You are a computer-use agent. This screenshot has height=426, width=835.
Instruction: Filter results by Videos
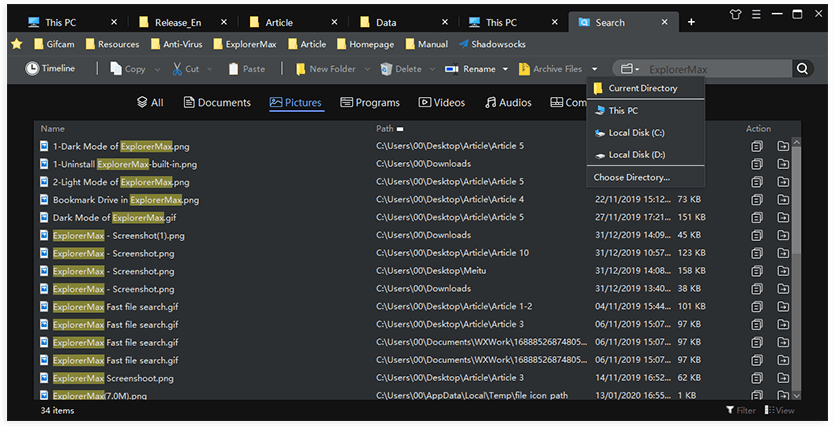pos(442,102)
